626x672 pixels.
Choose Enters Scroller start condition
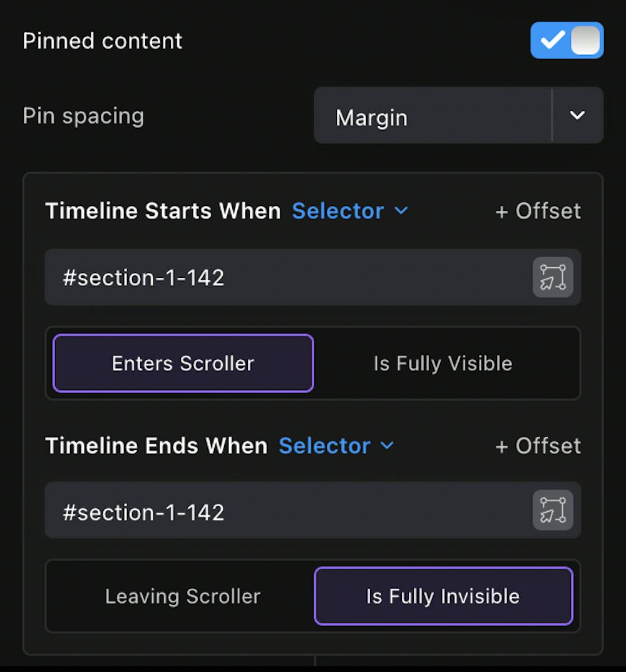[183, 363]
